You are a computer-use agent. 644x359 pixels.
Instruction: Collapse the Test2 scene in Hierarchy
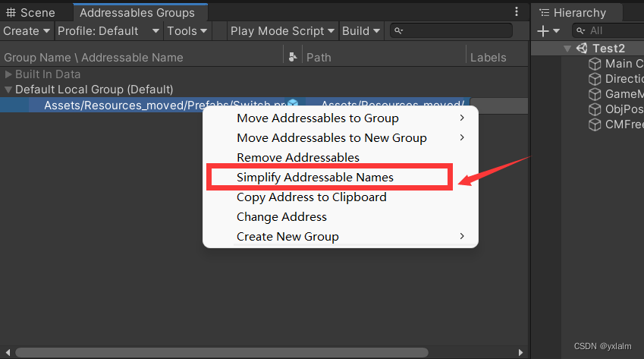(x=567, y=49)
